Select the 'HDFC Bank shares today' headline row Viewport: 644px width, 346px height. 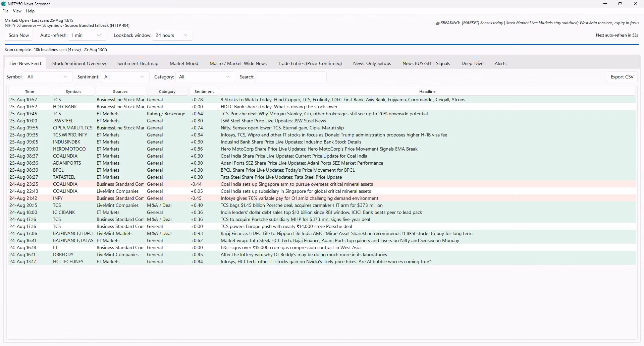coord(322,107)
